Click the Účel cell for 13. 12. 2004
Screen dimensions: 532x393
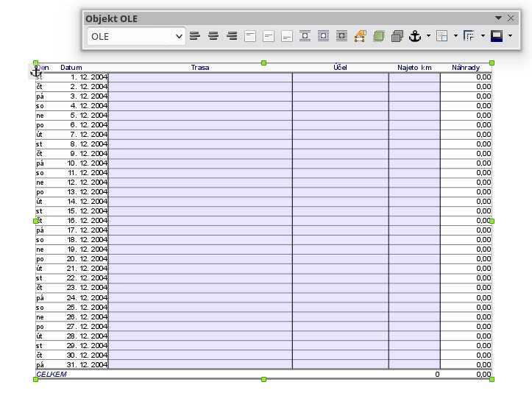click(x=341, y=192)
